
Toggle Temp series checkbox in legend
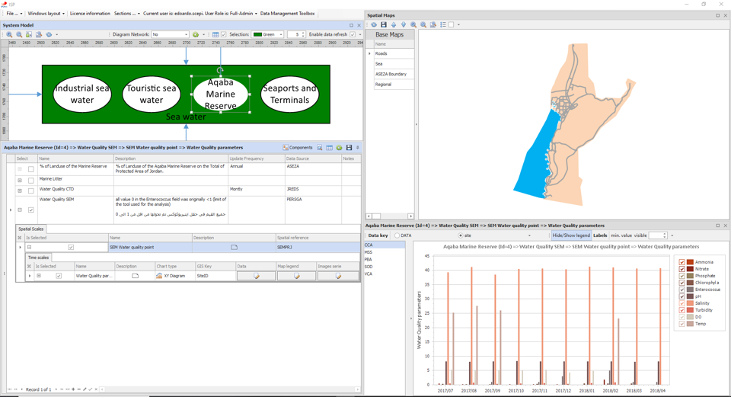(x=682, y=324)
